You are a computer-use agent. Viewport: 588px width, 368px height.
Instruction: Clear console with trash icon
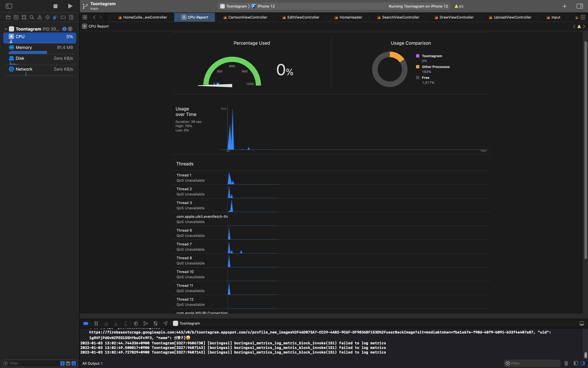[x=566, y=363]
